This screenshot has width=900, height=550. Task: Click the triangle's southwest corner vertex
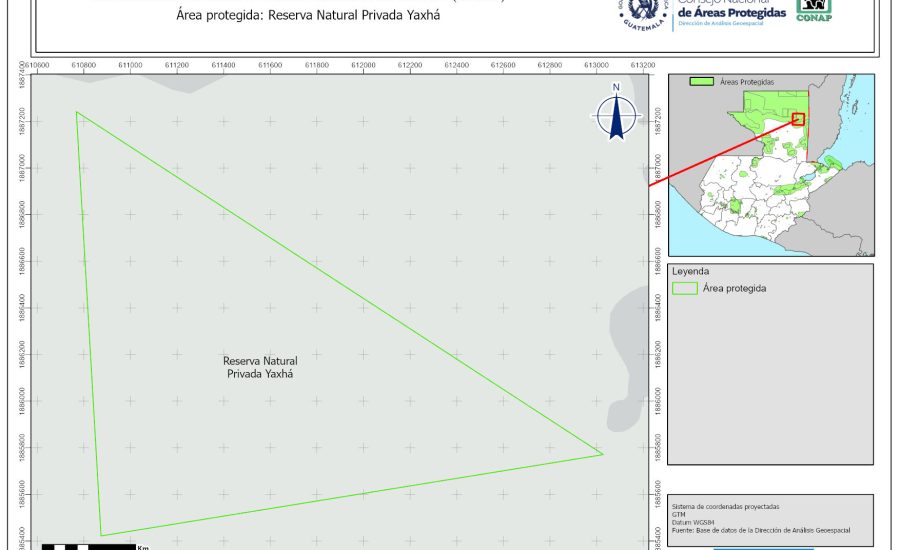click(x=101, y=536)
